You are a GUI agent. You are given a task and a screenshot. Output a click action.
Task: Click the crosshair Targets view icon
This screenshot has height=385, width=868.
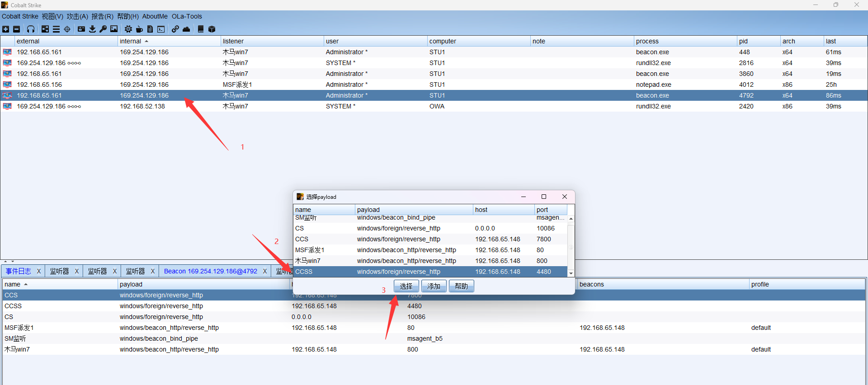67,29
